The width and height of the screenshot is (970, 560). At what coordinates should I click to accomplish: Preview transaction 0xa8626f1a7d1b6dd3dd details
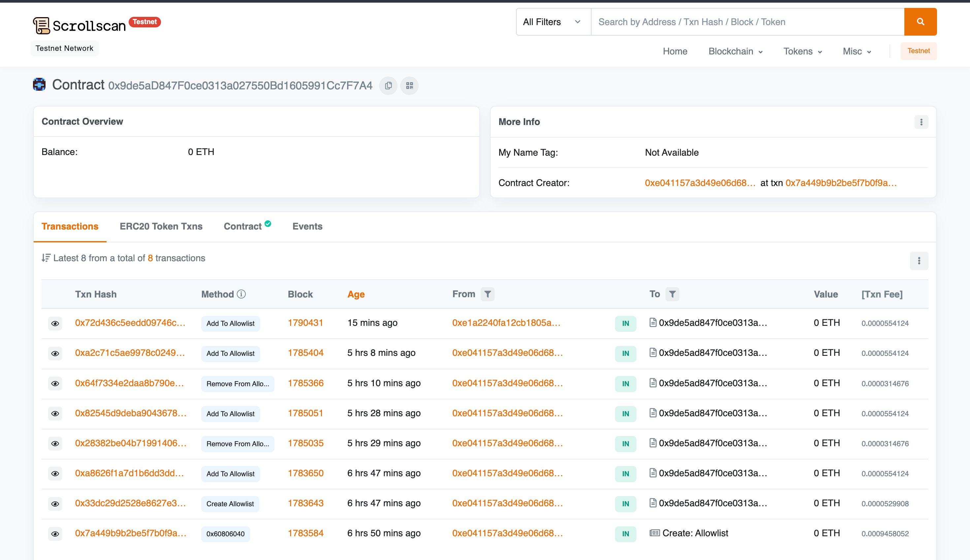click(55, 474)
